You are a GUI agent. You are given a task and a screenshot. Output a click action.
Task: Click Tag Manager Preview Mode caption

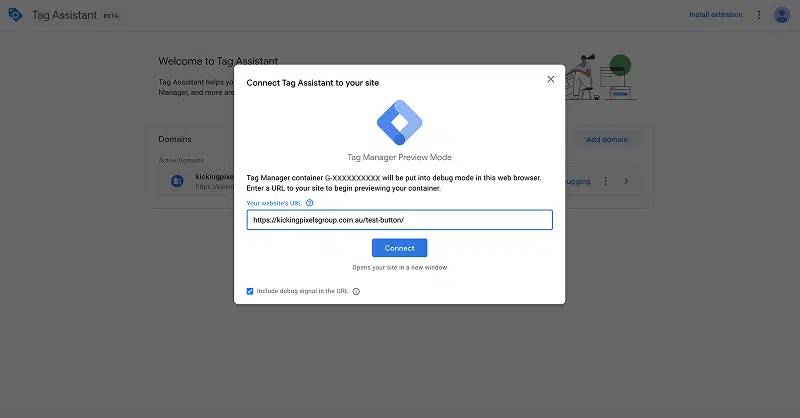click(399, 157)
